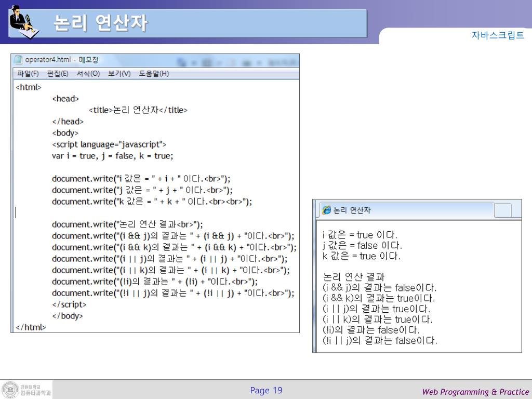This screenshot has width=532, height=399.
Task: Click browser output '(i || k)의 결과는 true이다.'
Action: [377, 320]
